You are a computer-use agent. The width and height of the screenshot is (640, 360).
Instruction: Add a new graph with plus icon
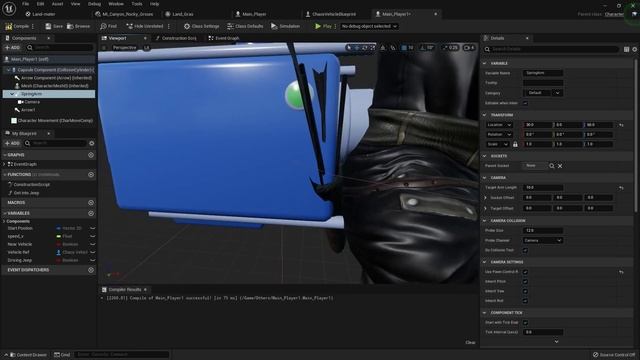91,155
